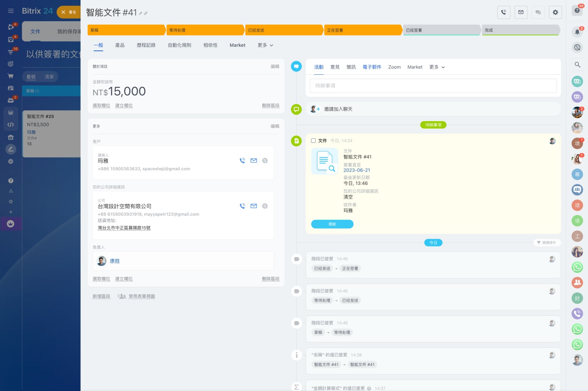Screen dimensions: 588x391
Task: Open the 篩選條件 filter dropdown
Action: (546, 243)
